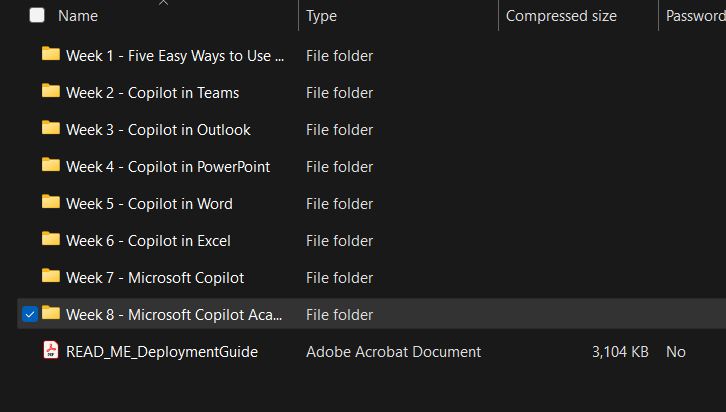The image size is (726, 412).
Task: Click File folder type for Week 7
Action: click(x=339, y=278)
